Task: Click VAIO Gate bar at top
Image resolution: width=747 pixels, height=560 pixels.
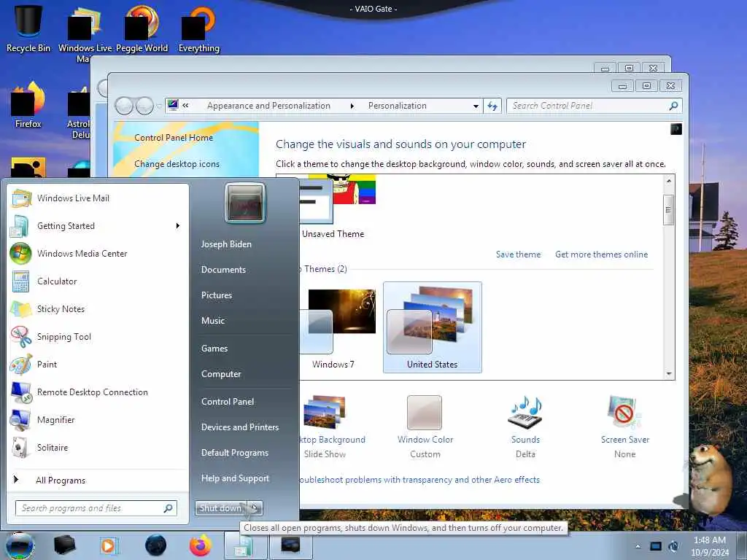Action: 373,9
